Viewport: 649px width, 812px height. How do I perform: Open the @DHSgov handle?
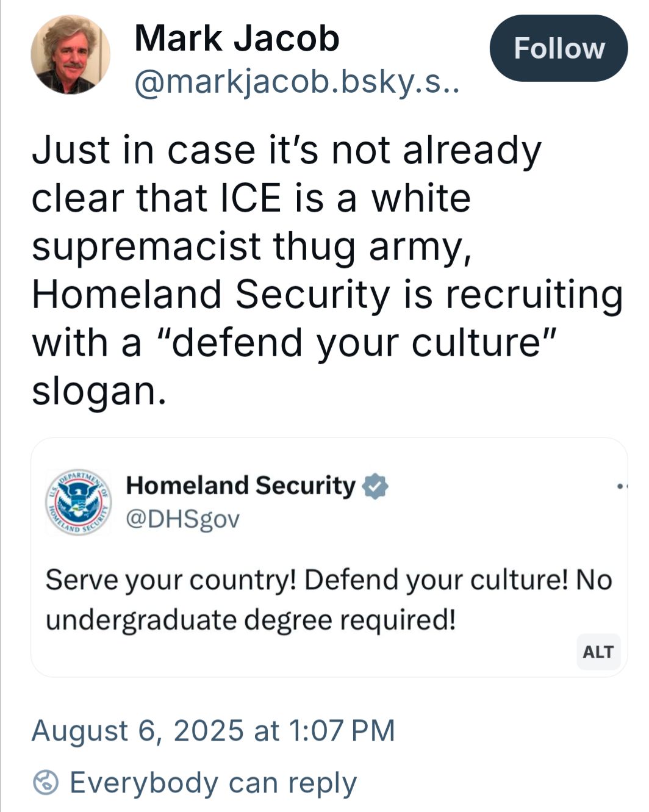pos(182,519)
